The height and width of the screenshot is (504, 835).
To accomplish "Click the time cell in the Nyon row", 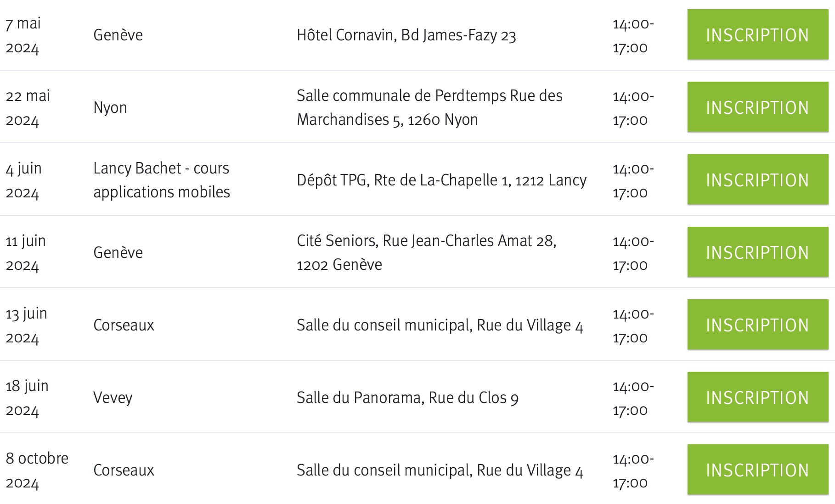I will pyautogui.click(x=633, y=108).
